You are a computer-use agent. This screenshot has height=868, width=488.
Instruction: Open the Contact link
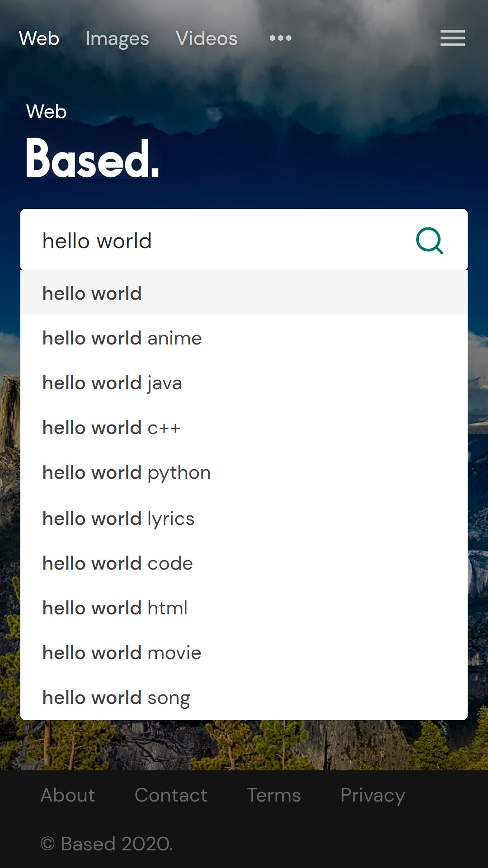click(171, 795)
